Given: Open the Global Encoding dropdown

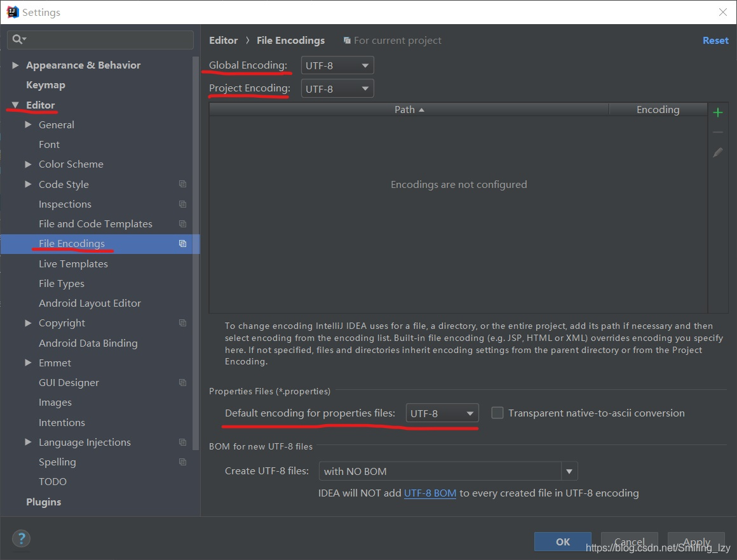Looking at the screenshot, I should pos(337,65).
